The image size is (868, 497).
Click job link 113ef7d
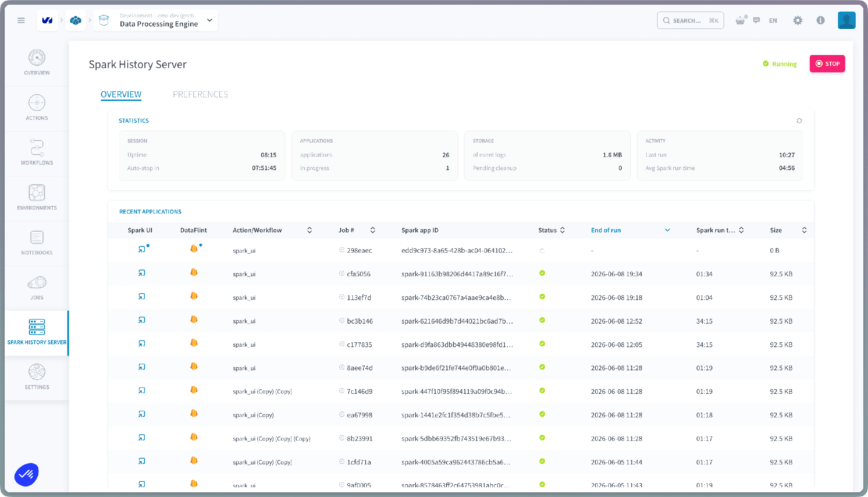coord(359,298)
